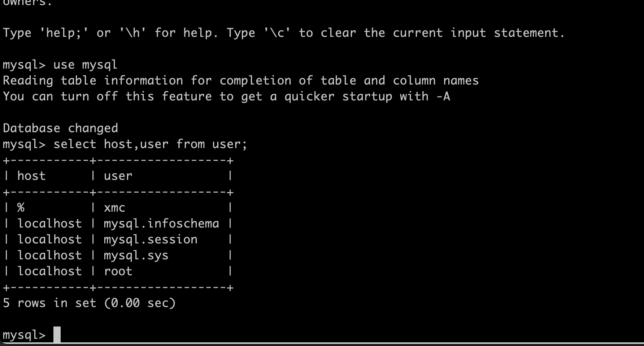Click the '\c' text in the help line
Screen dimensions: 644x346
pyautogui.click(x=277, y=33)
